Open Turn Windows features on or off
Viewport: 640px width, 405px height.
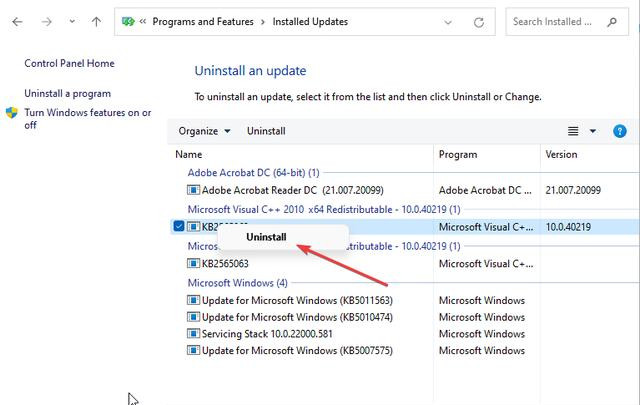pos(87,118)
